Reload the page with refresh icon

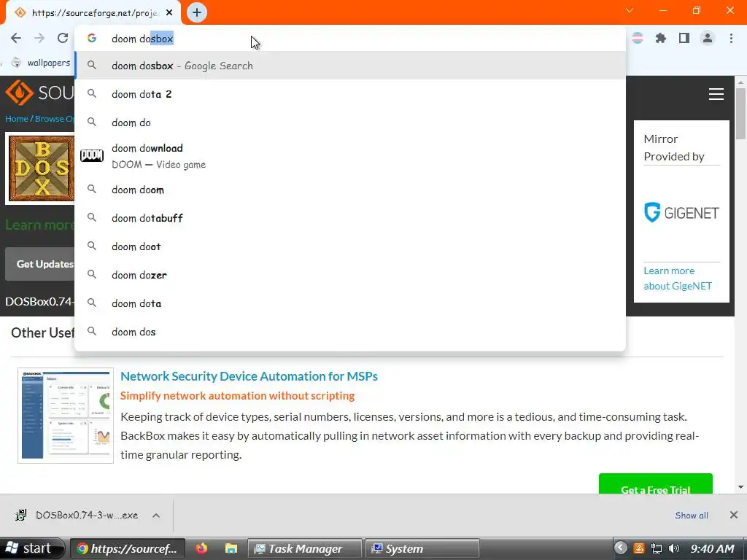tap(63, 38)
